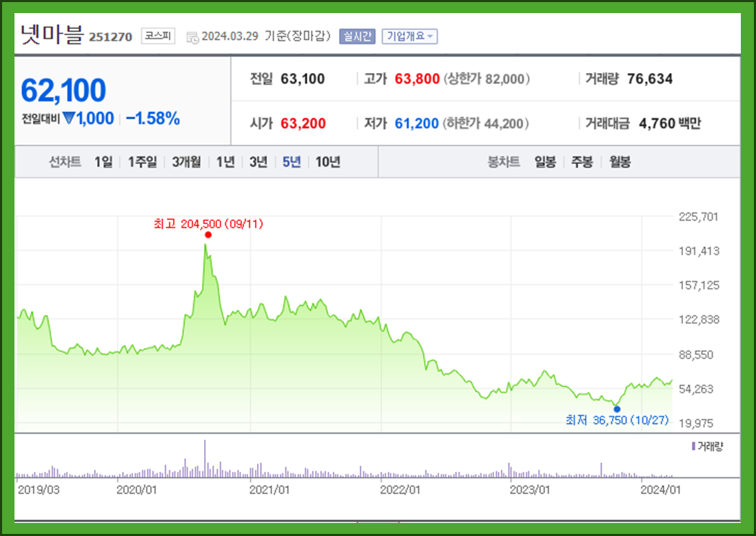Click the 19,975 price axis label
The width and height of the screenshot is (756, 536).
[x=696, y=423]
